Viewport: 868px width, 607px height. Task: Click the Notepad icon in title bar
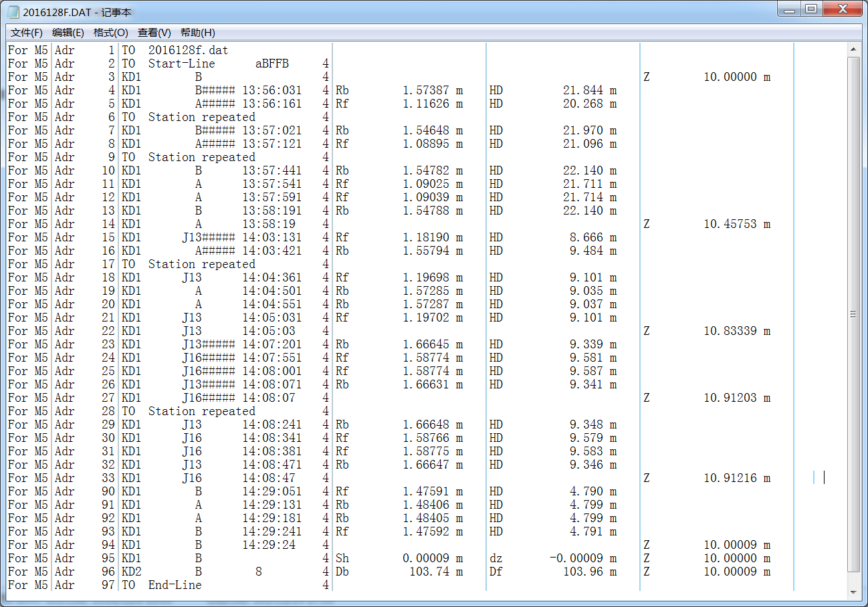[13, 12]
